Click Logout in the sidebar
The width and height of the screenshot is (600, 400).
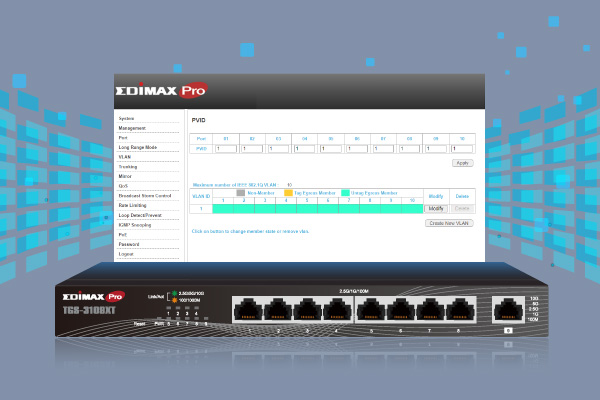tap(126, 254)
